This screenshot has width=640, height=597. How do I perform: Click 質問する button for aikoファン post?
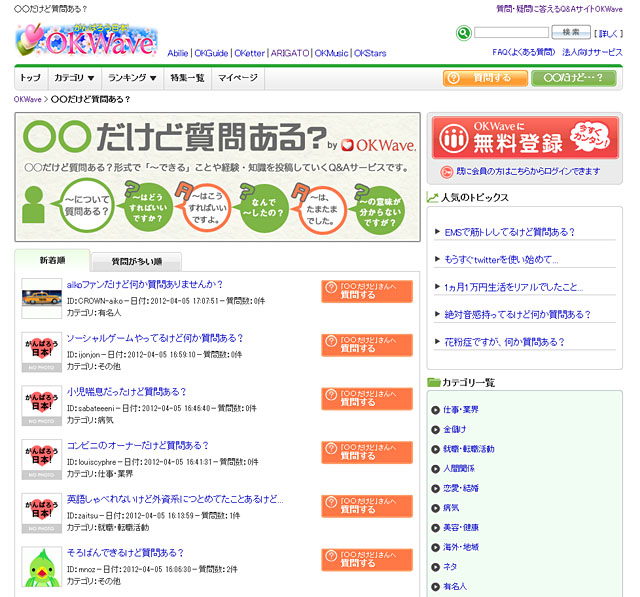(367, 291)
